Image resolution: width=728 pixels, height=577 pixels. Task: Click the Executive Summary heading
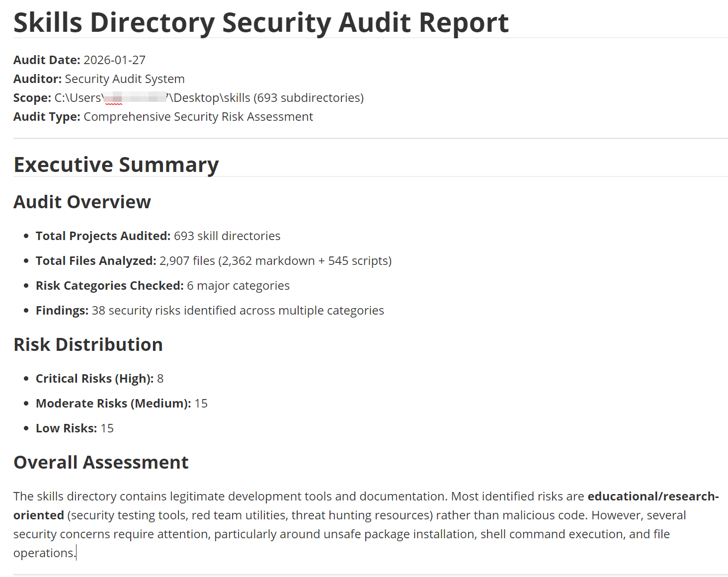click(x=116, y=165)
